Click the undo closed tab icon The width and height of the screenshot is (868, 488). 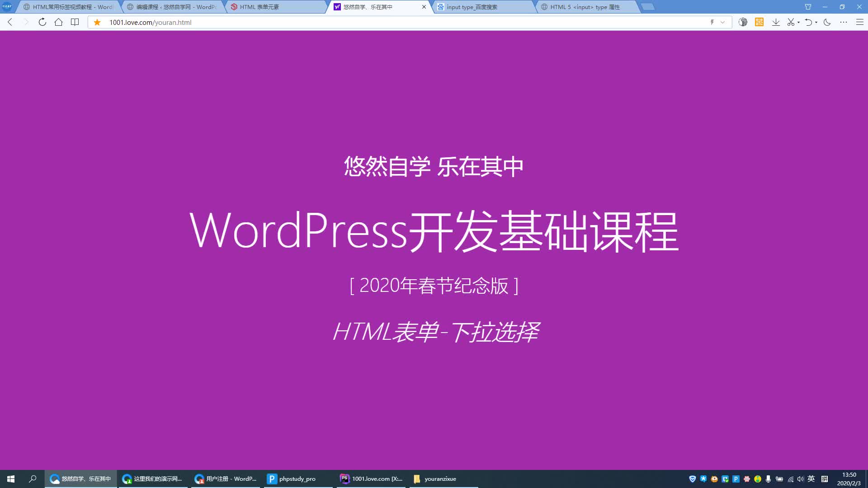[x=808, y=22]
